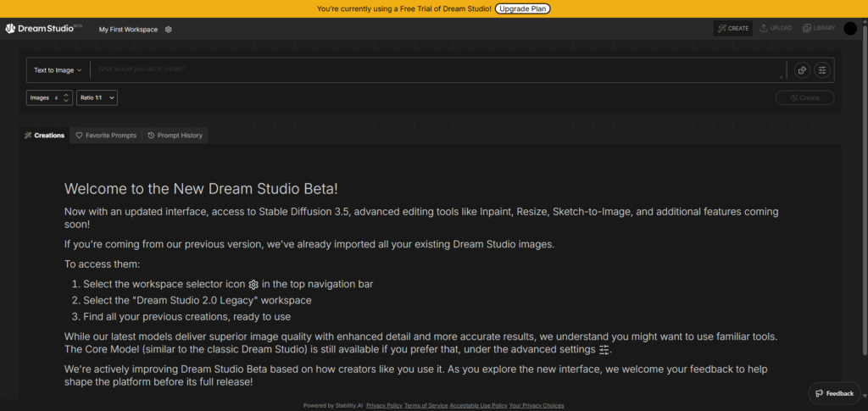Click in the prompt text field
The image size is (868, 411).
pyautogui.click(x=437, y=70)
